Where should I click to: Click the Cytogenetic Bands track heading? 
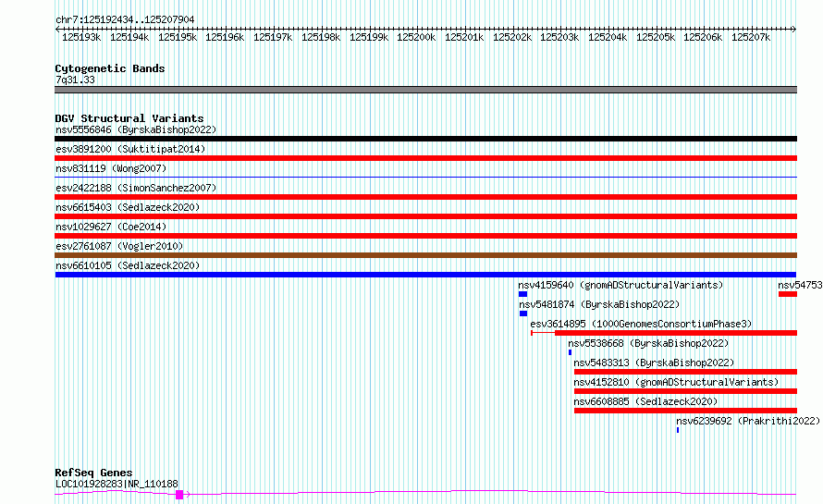pyautogui.click(x=110, y=68)
